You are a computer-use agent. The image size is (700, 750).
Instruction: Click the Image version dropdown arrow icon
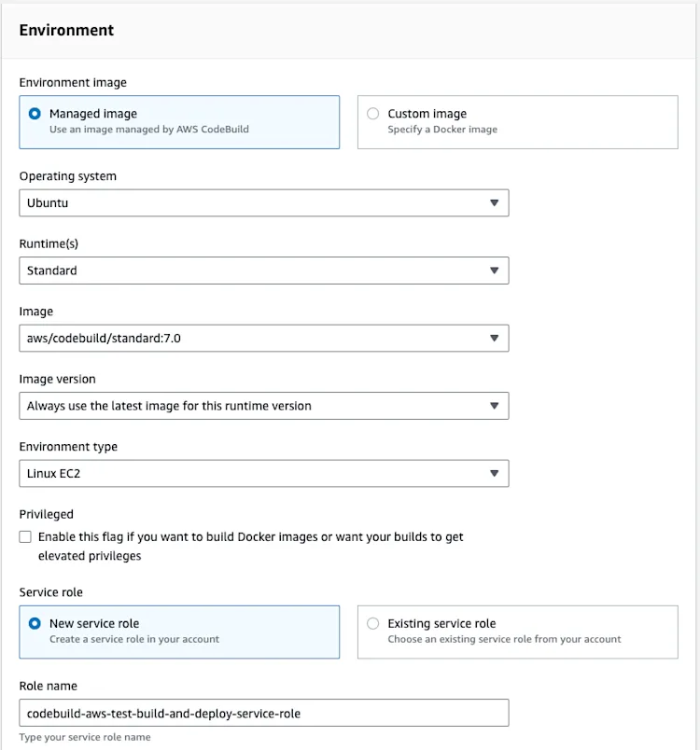coord(494,406)
